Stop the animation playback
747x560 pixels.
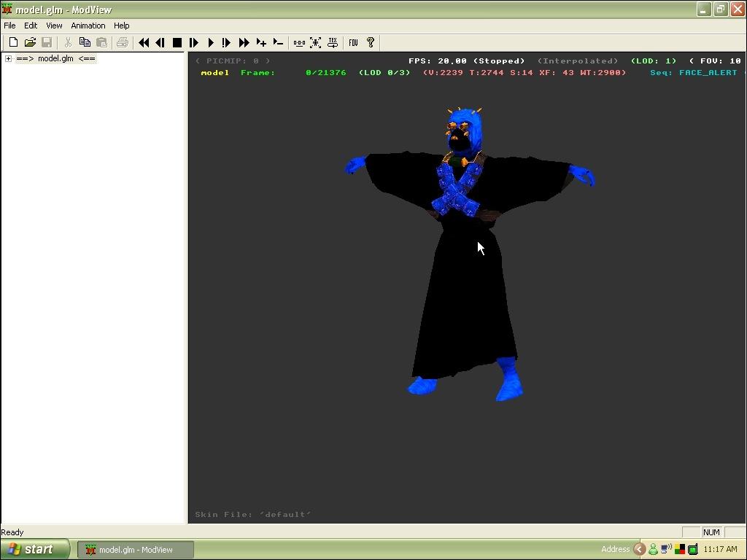(x=177, y=43)
